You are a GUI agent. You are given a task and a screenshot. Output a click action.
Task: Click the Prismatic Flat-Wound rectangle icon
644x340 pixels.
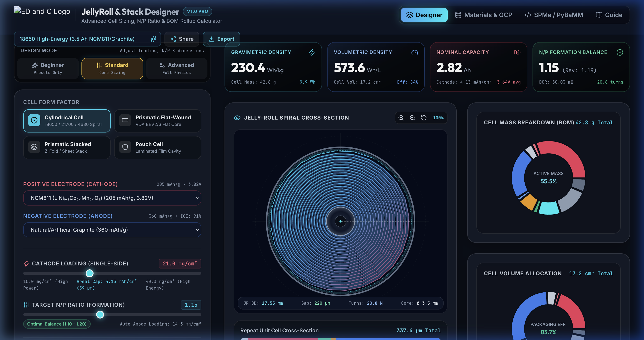pyautogui.click(x=125, y=120)
